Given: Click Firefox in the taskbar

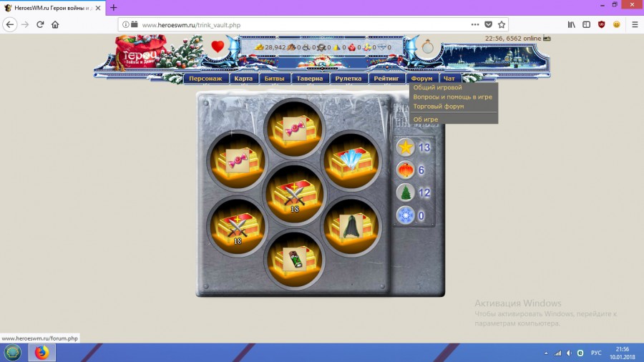Looking at the screenshot, I should click(42, 353).
